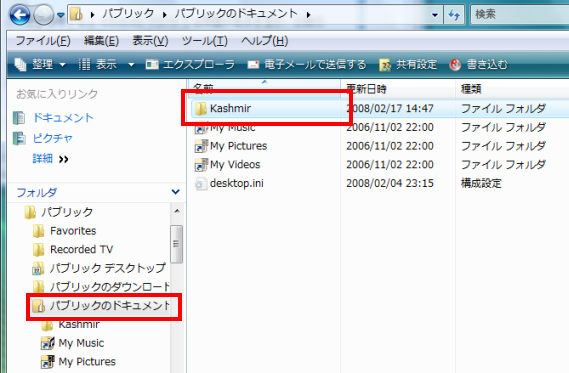Viewport: 569px width, 373px height.
Task: Open the ツール(T) menu
Action: click(204, 41)
